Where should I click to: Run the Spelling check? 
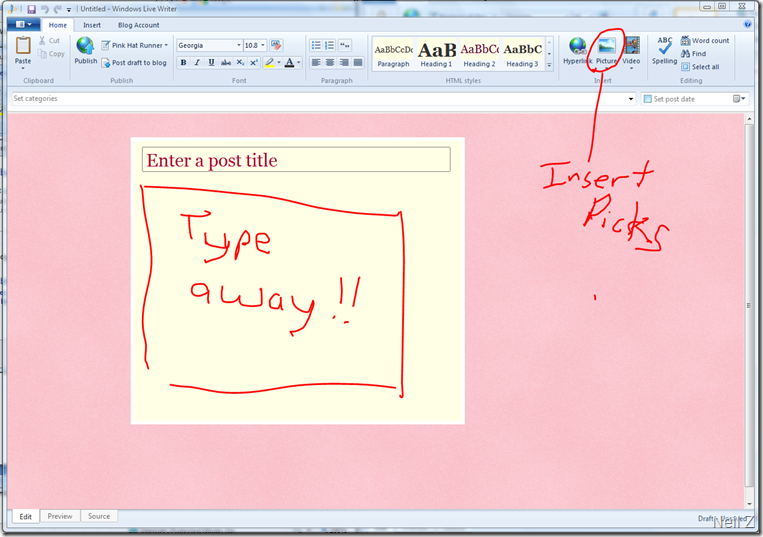pos(664,46)
